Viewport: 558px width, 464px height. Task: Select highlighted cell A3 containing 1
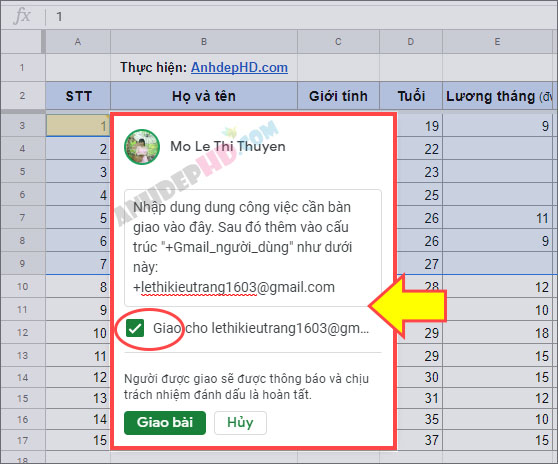pos(78,125)
